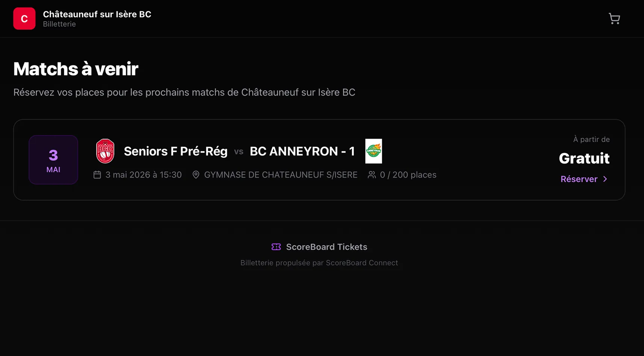The height and width of the screenshot is (356, 644).
Task: Click the BCC home team crest
Action: [x=105, y=151]
